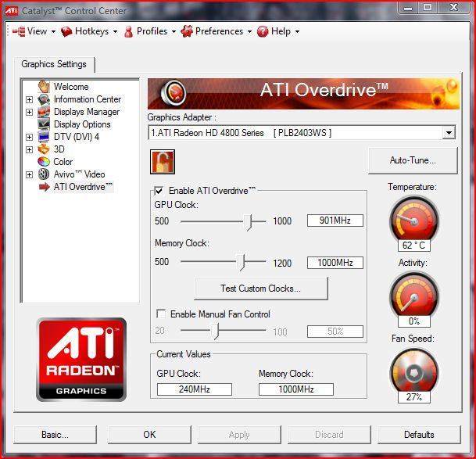Click the Activity gauge dial

point(413,296)
